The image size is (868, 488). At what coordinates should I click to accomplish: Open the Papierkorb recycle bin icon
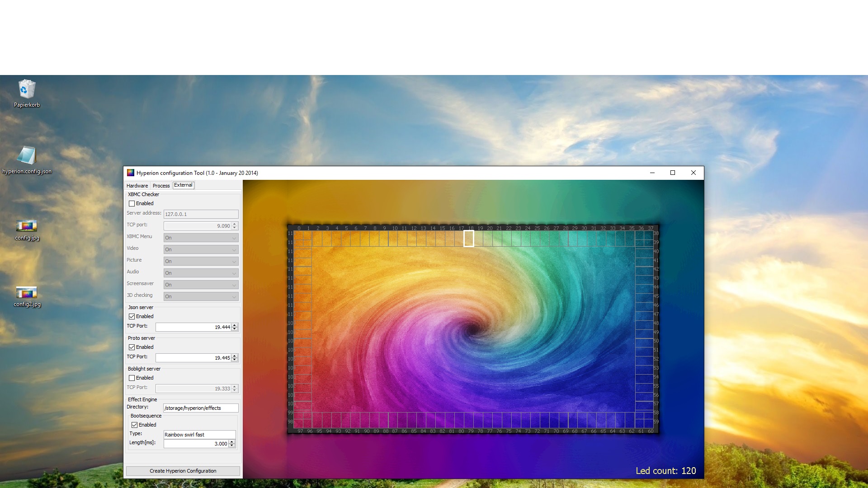pyautogui.click(x=27, y=89)
